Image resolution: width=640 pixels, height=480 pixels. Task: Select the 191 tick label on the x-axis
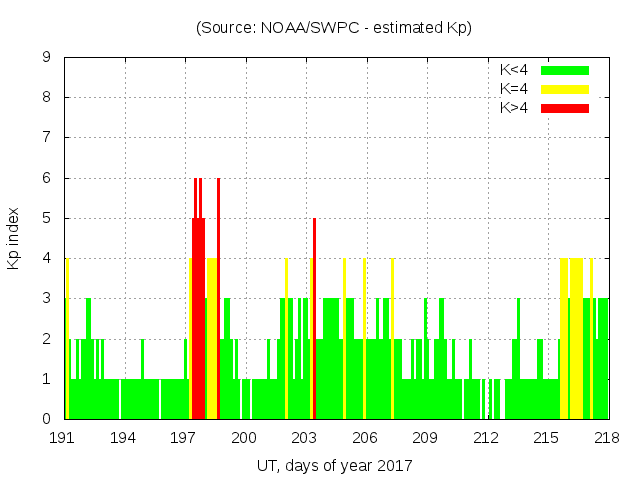[63, 438]
